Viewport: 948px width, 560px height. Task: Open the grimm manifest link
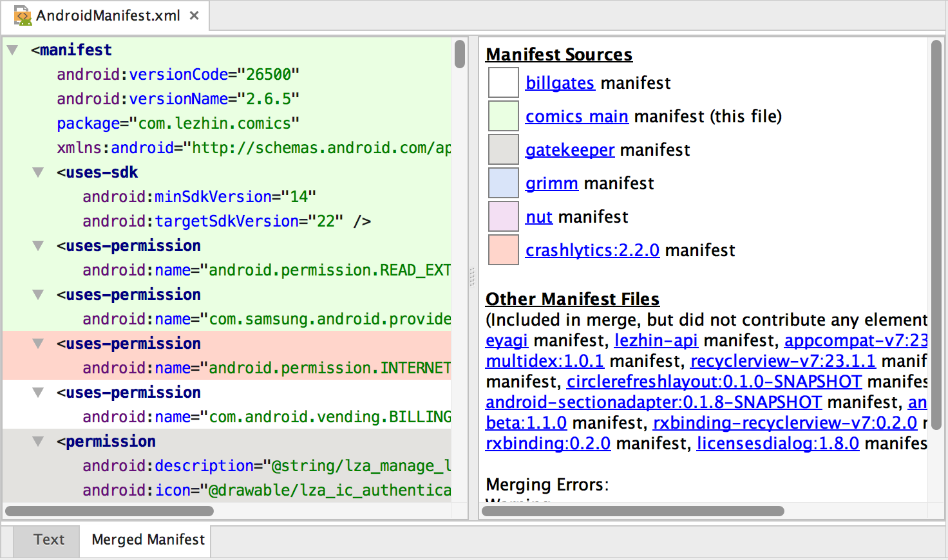click(x=552, y=183)
